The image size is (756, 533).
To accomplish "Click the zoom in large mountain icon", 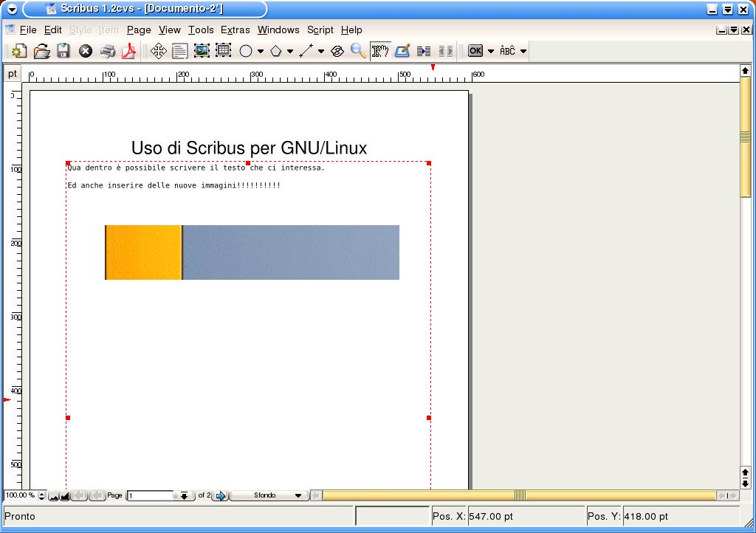I will click(65, 496).
